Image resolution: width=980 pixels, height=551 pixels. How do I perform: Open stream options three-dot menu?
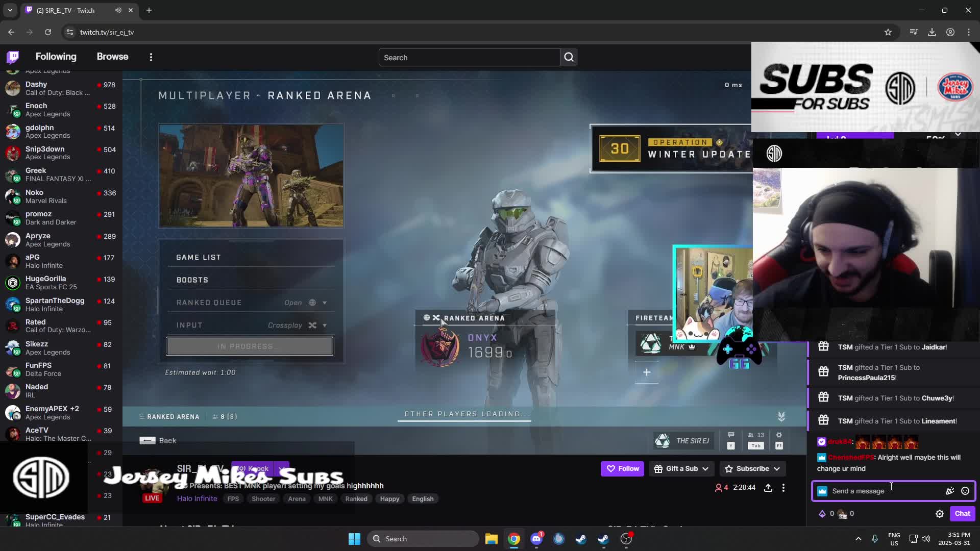pyautogui.click(x=783, y=488)
